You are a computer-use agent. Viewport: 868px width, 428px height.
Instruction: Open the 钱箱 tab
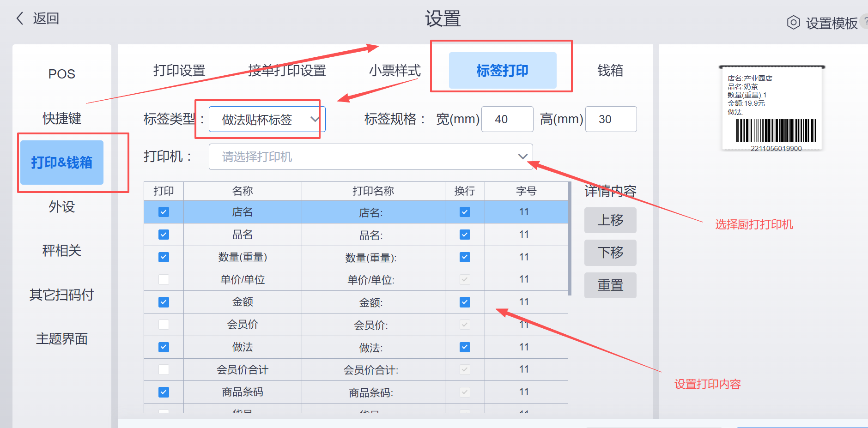610,71
